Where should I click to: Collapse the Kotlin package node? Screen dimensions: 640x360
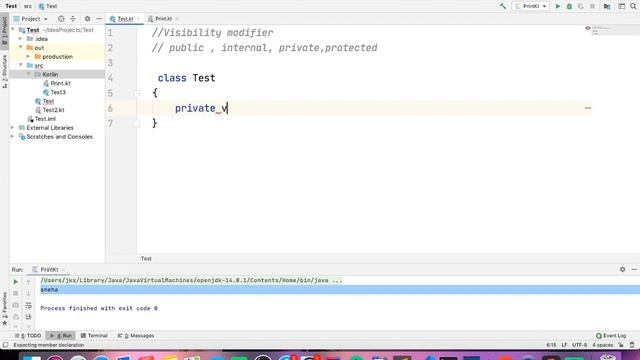[x=29, y=74]
